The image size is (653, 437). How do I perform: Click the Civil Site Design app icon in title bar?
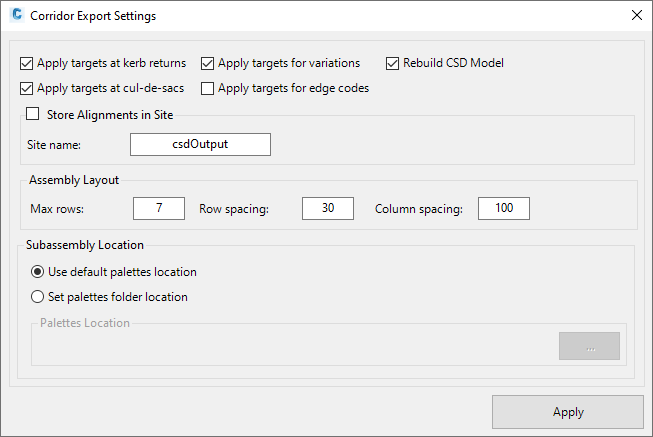coord(17,15)
